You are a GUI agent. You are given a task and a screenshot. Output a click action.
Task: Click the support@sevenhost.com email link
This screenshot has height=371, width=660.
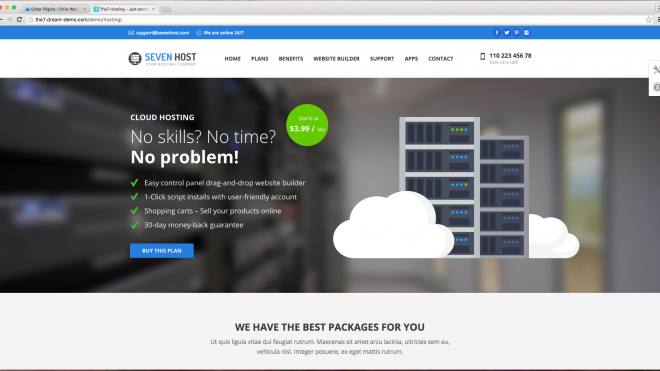point(162,32)
